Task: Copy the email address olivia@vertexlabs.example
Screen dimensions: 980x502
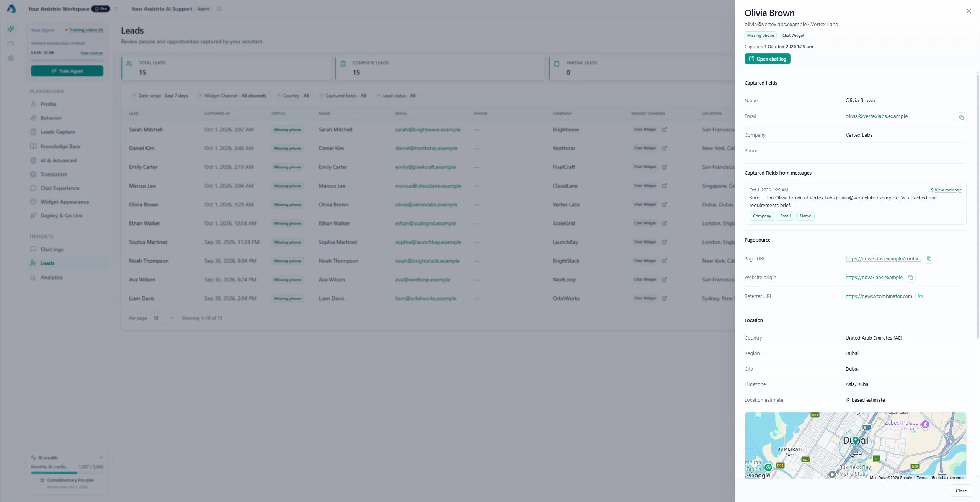Action: tap(961, 118)
